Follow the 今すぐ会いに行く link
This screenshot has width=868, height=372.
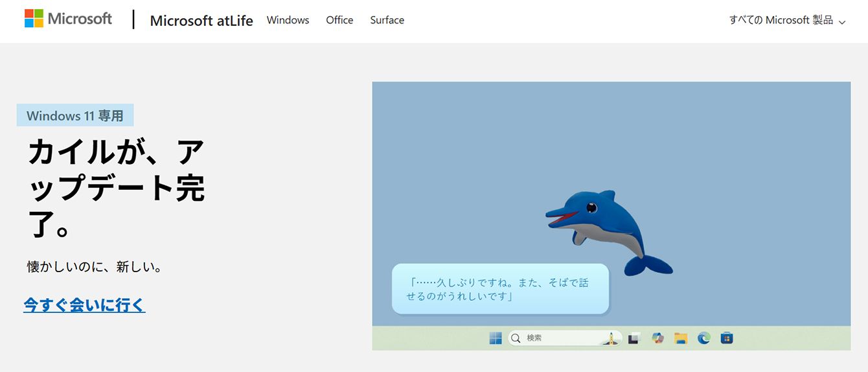coord(84,305)
